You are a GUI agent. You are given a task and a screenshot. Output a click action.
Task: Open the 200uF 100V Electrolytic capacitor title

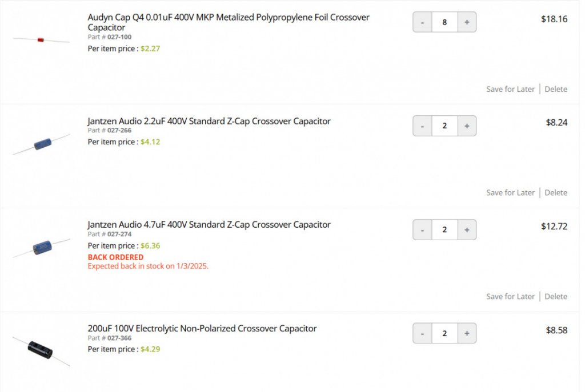tap(202, 328)
